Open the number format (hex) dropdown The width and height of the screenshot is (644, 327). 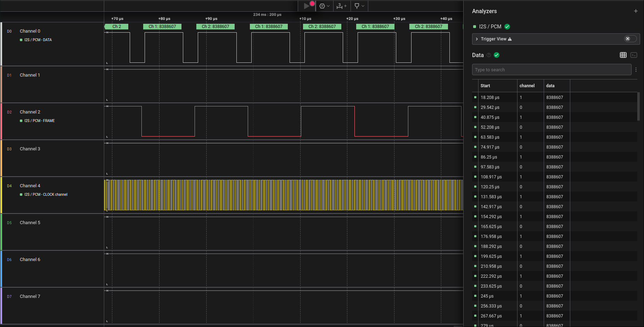tap(325, 6)
